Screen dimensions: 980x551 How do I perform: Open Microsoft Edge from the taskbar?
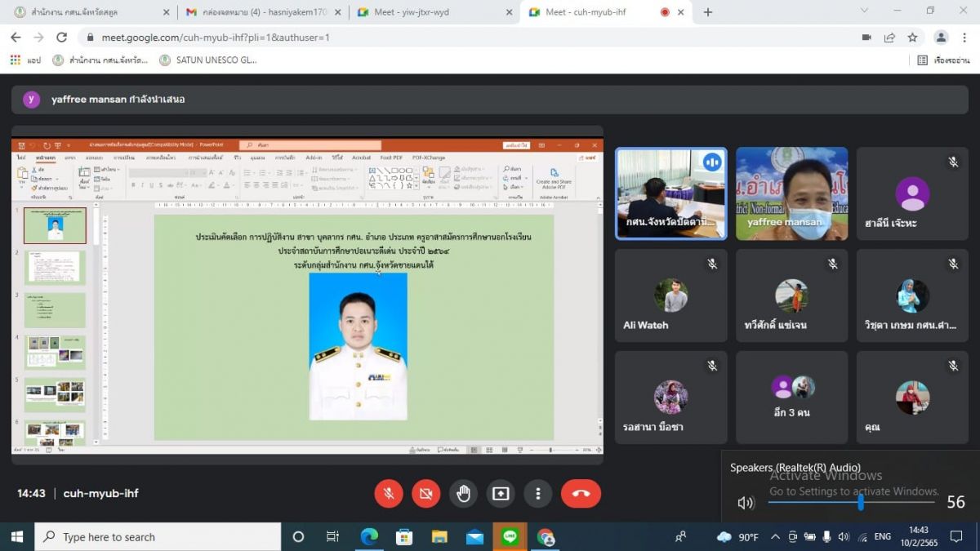(x=369, y=537)
